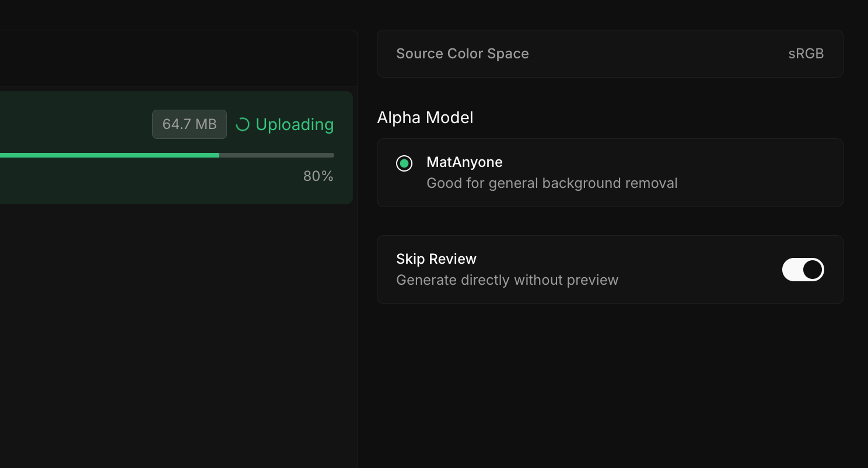Click the 'Generate directly without preview' subtitle

508,280
